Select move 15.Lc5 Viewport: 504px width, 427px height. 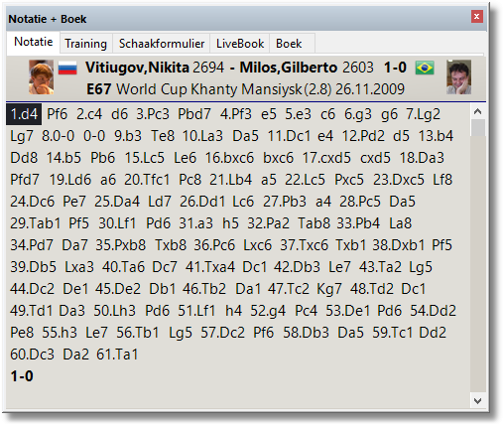[x=144, y=158]
